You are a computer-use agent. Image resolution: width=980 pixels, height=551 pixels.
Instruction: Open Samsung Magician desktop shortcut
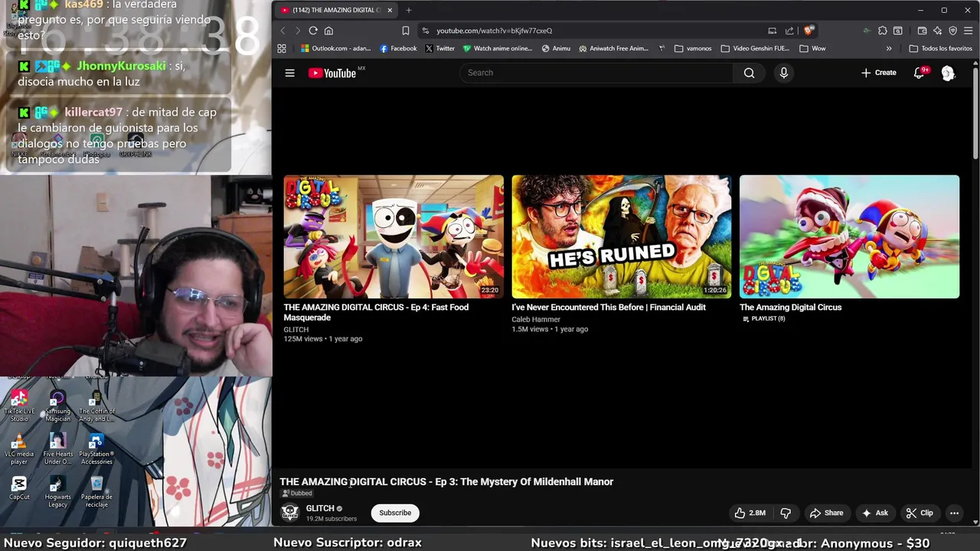pos(57,406)
